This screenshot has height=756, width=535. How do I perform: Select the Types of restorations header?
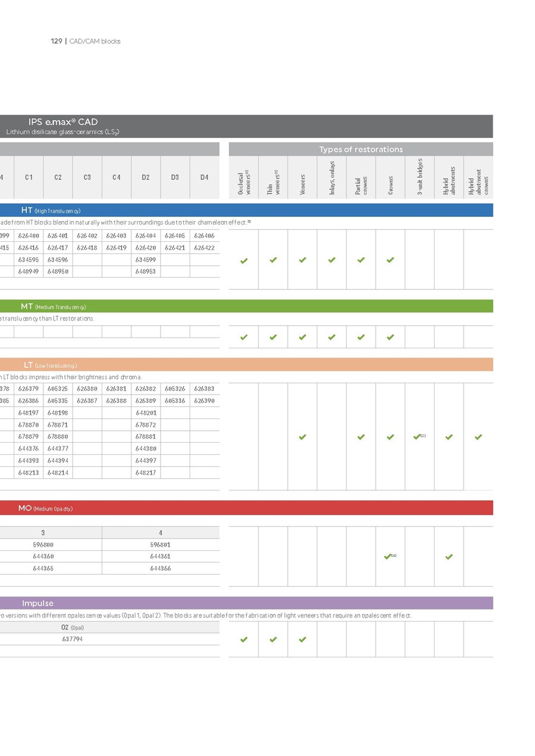pyautogui.click(x=361, y=149)
